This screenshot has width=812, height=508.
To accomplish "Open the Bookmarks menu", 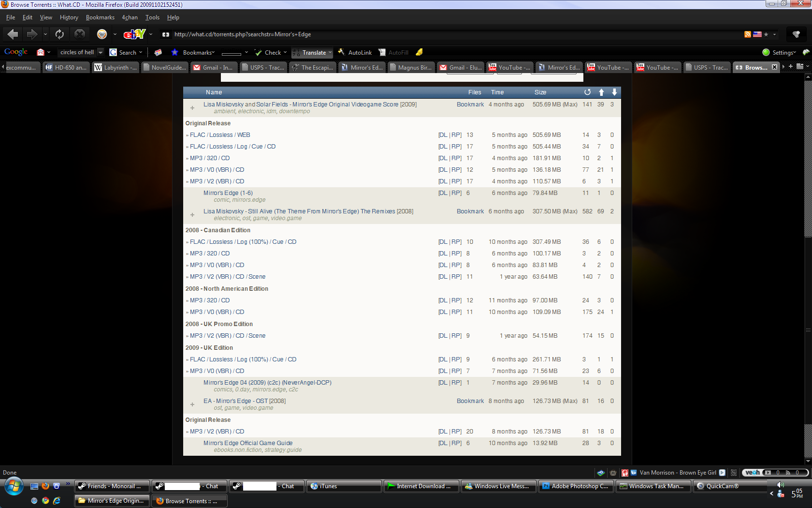I will 100,17.
